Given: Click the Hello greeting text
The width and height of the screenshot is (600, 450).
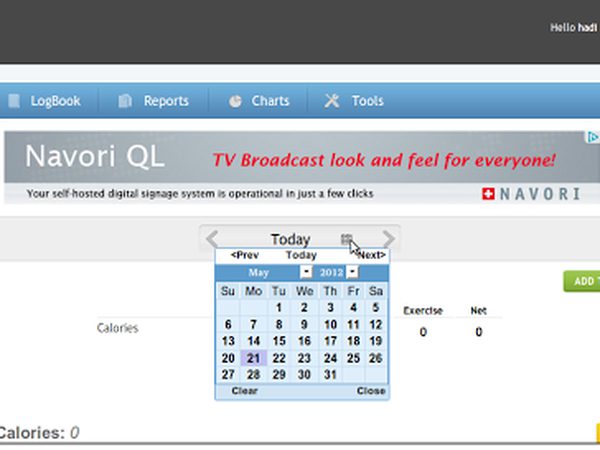Looking at the screenshot, I should [x=573, y=28].
